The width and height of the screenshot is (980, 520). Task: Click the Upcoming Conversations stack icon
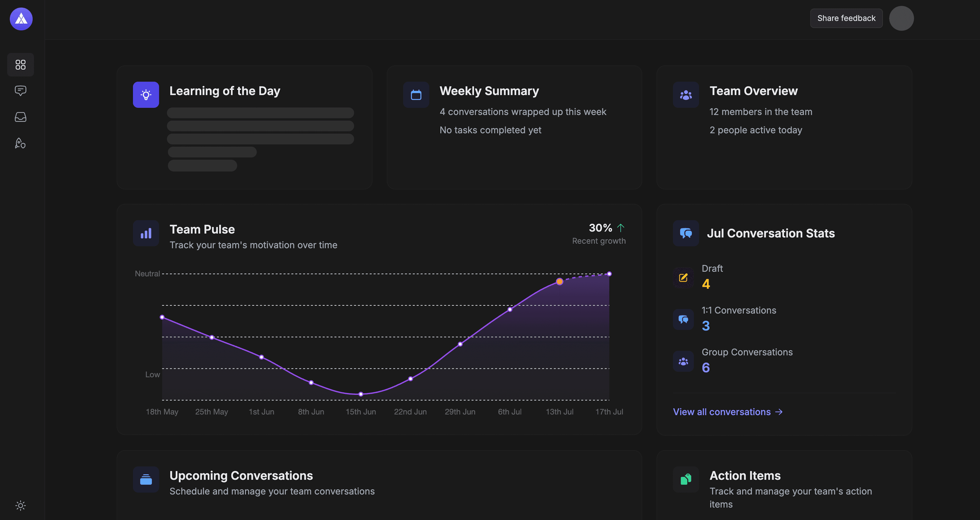[146, 479]
